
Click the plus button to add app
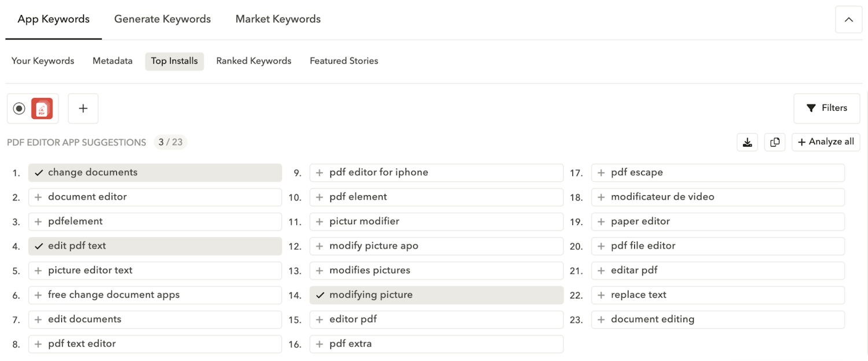click(83, 108)
